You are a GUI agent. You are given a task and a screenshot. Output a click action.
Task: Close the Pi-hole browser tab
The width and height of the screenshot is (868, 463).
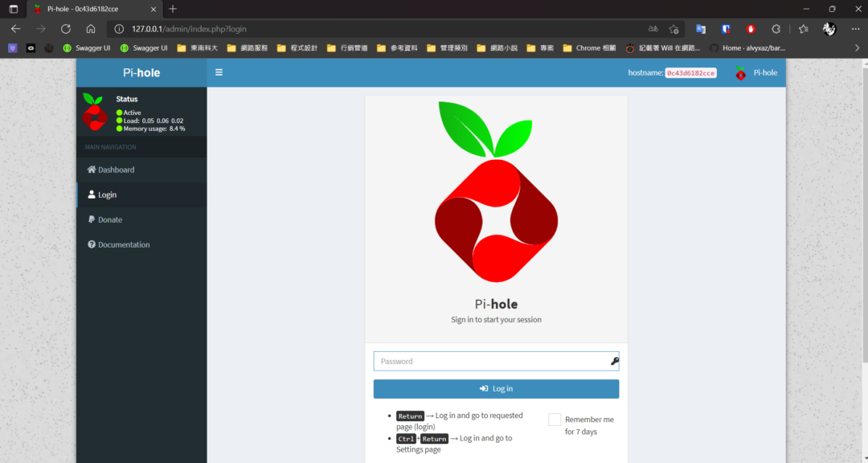[154, 9]
